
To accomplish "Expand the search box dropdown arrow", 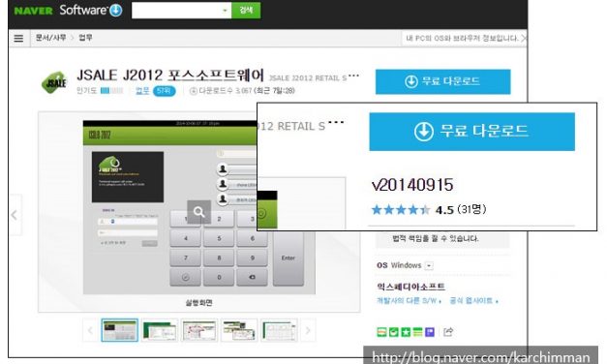I will pos(225,11).
